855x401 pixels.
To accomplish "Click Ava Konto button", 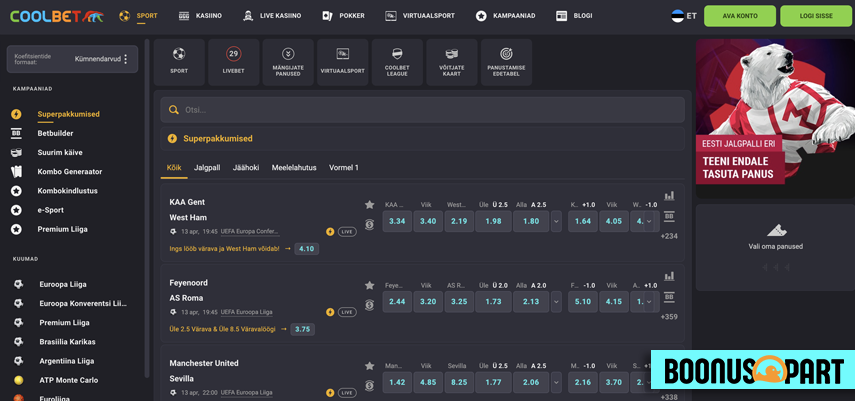I will coord(740,16).
